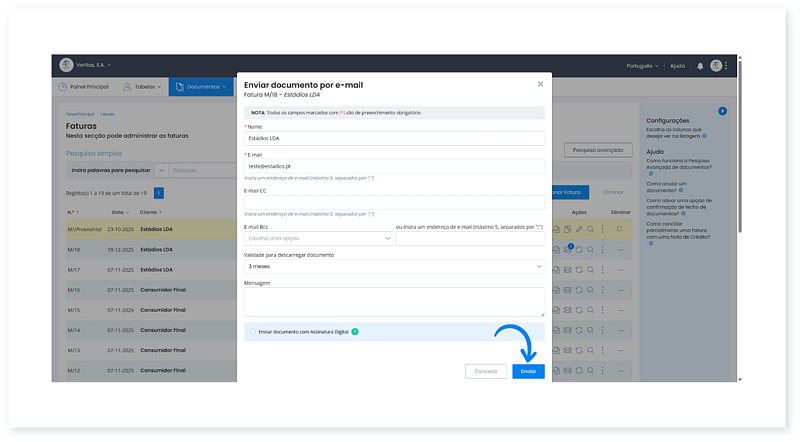This screenshot has width=800, height=442.
Task: Open the E-mail Bcc 'Escolha uma opção' dropdown
Action: pos(318,238)
